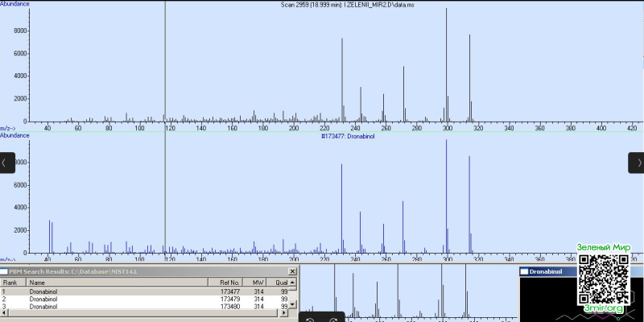644x322 pixels.
Task: Click the horizontal scrollbar left arrow
Action: tap(4, 313)
